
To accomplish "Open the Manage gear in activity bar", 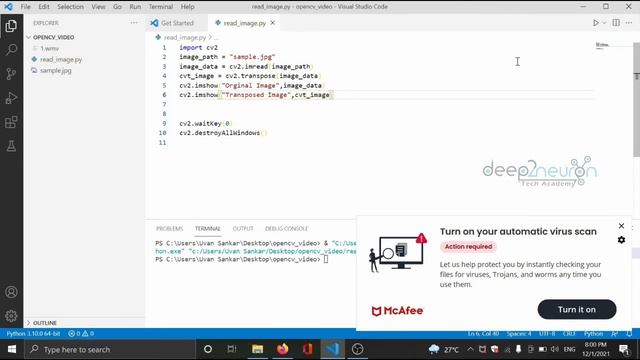I will (11, 316).
